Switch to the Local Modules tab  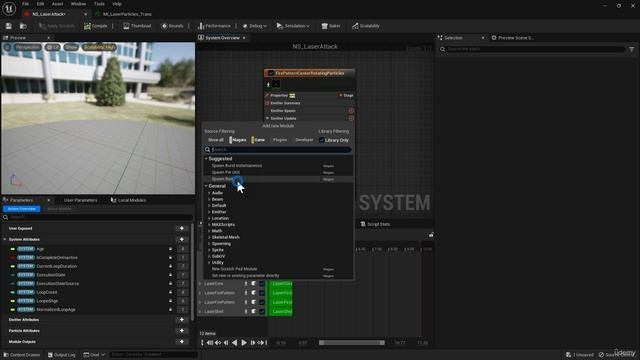[129, 200]
